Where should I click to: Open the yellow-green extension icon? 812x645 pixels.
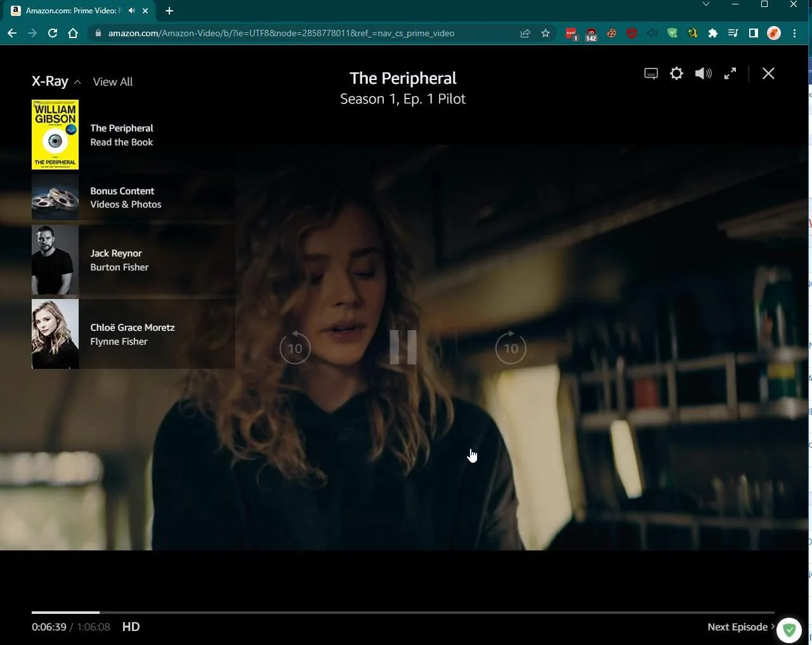[693, 33]
